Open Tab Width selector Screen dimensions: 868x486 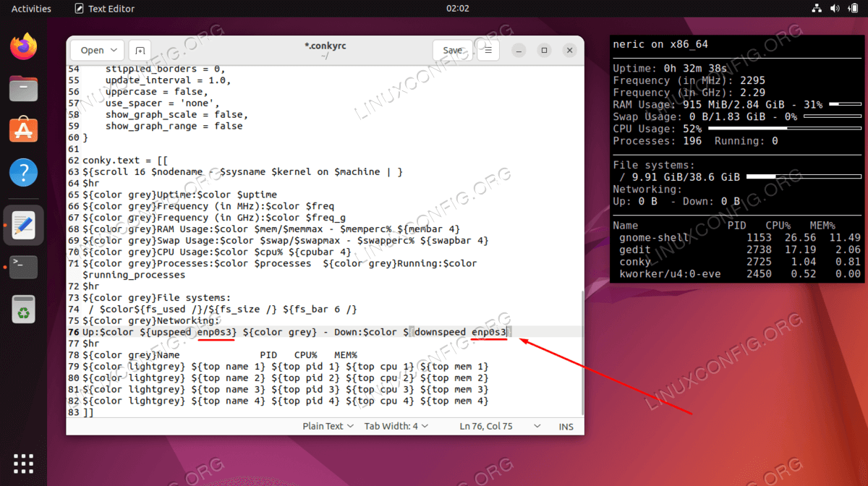tap(396, 426)
